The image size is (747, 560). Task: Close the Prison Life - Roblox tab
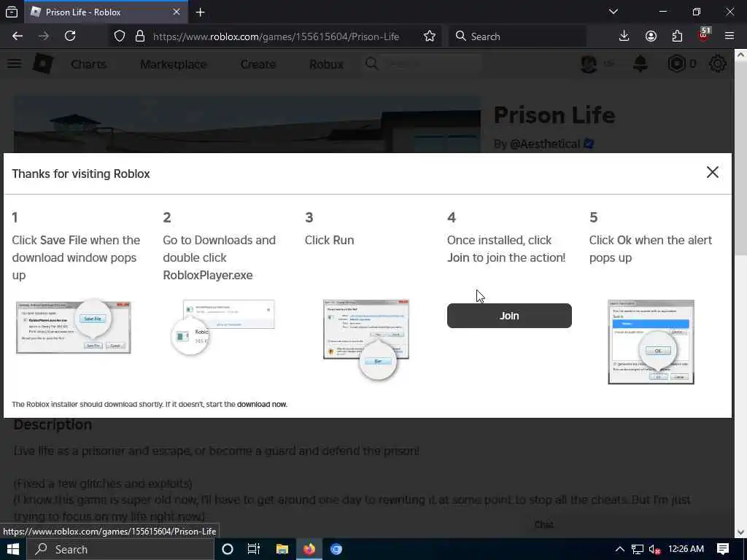click(177, 12)
